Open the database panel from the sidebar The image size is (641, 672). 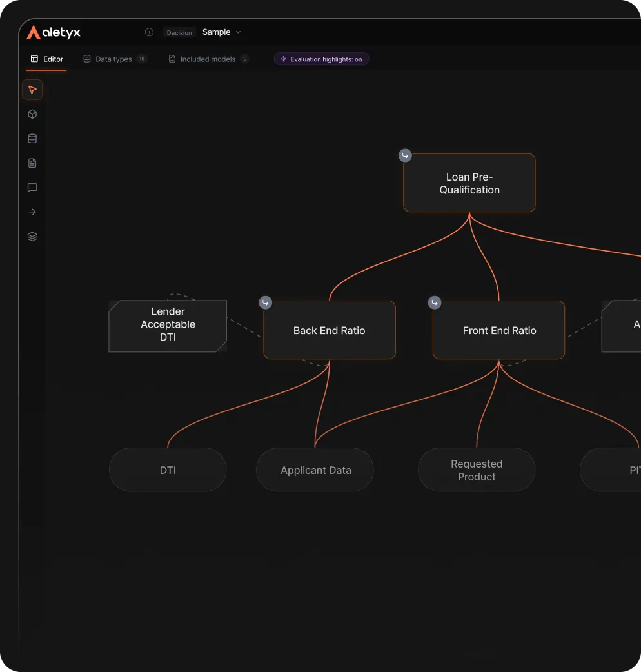pyautogui.click(x=32, y=138)
